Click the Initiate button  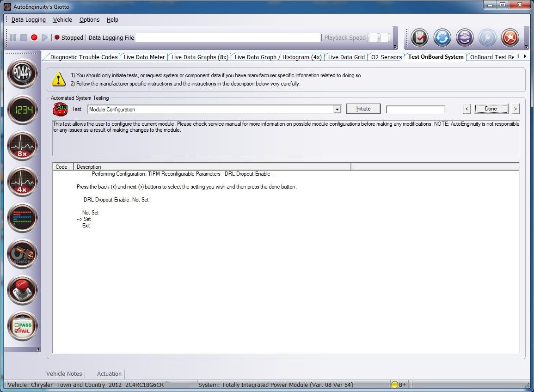click(363, 109)
